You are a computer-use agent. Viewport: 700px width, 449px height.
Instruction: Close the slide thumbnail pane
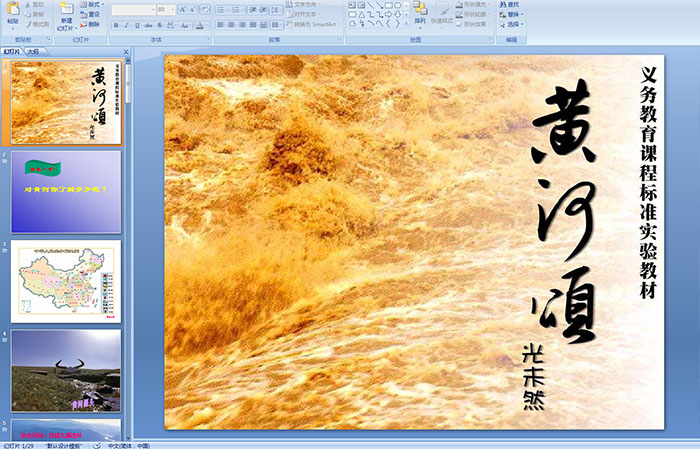[126, 52]
